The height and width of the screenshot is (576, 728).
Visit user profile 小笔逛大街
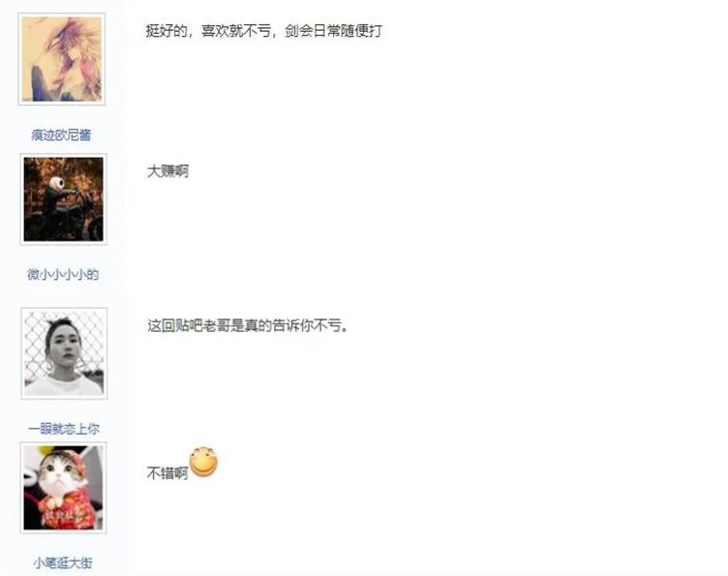pos(63,563)
